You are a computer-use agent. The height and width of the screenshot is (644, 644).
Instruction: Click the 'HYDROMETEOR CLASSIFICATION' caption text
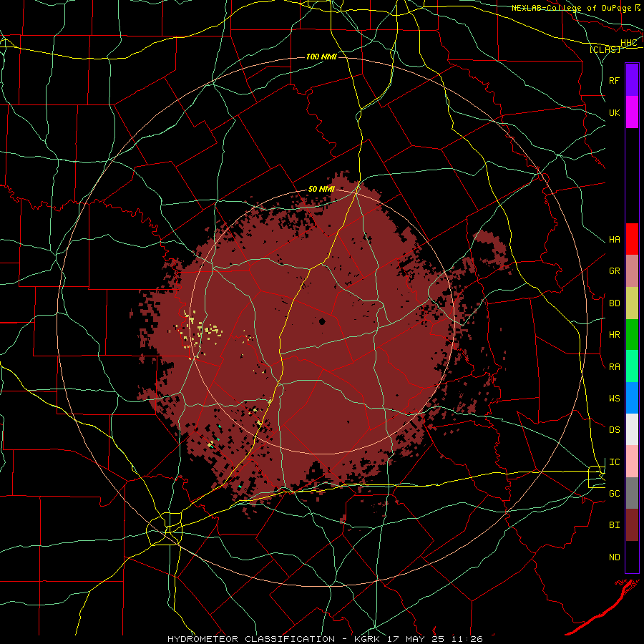[x=251, y=639]
